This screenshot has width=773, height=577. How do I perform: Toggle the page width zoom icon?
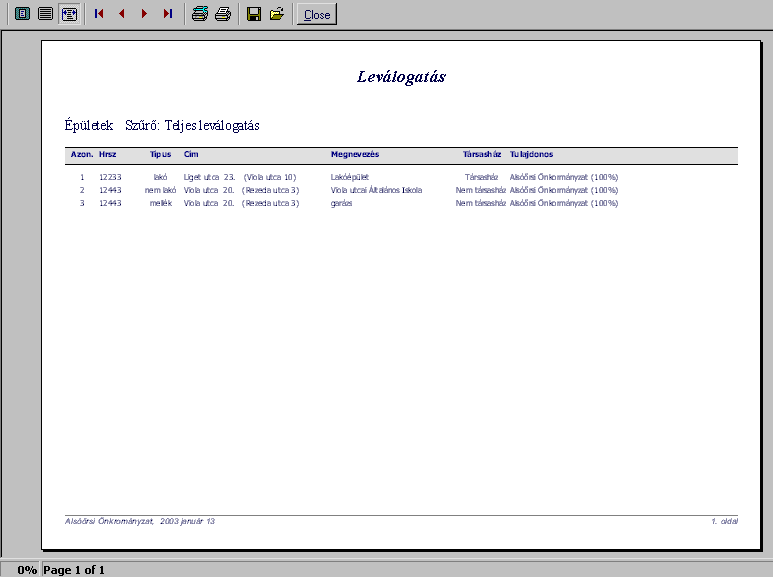click(x=69, y=14)
